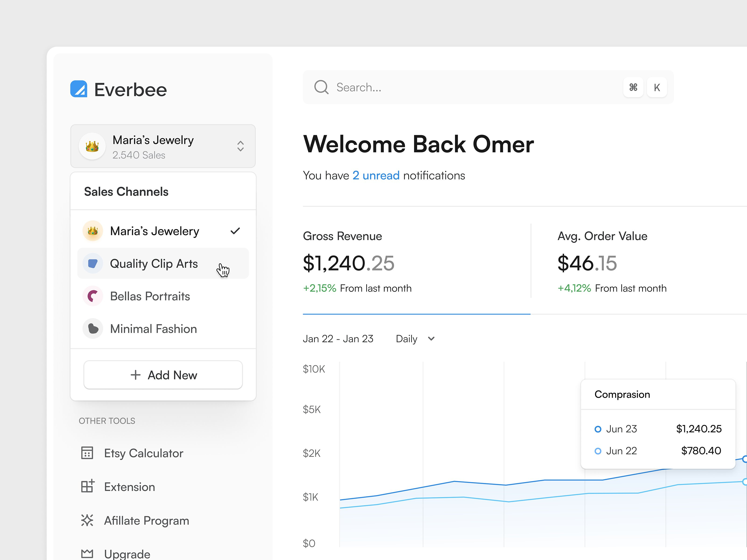Click the Add New button
Image resolution: width=747 pixels, height=560 pixels.
pyautogui.click(x=163, y=375)
